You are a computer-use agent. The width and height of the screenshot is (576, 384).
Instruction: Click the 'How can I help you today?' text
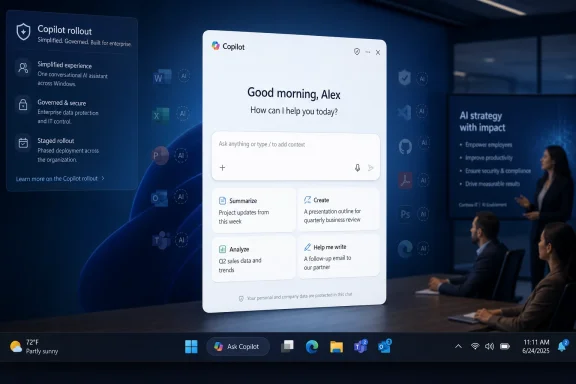pos(294,111)
